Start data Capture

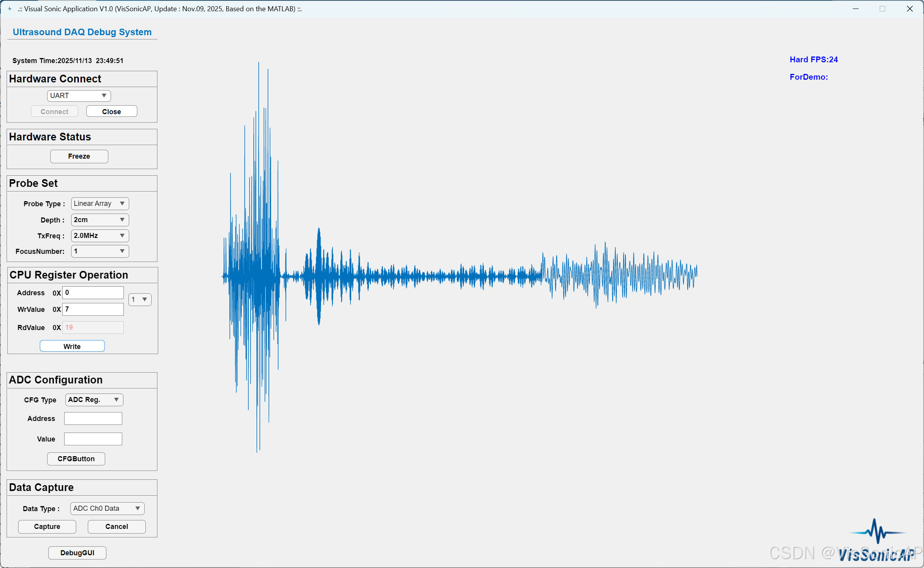coord(47,527)
